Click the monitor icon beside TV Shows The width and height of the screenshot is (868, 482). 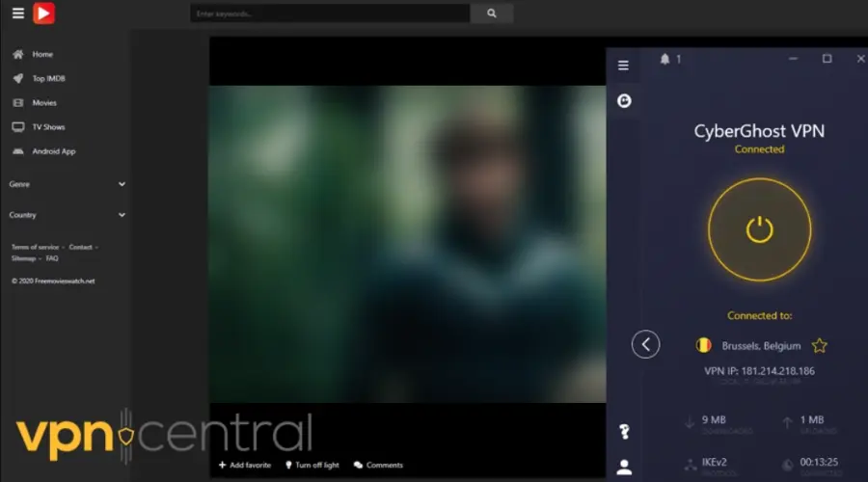pos(18,127)
